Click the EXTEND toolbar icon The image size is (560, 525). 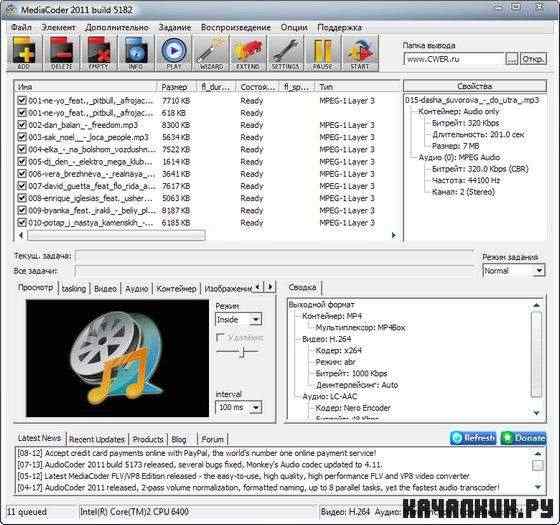pos(248,53)
